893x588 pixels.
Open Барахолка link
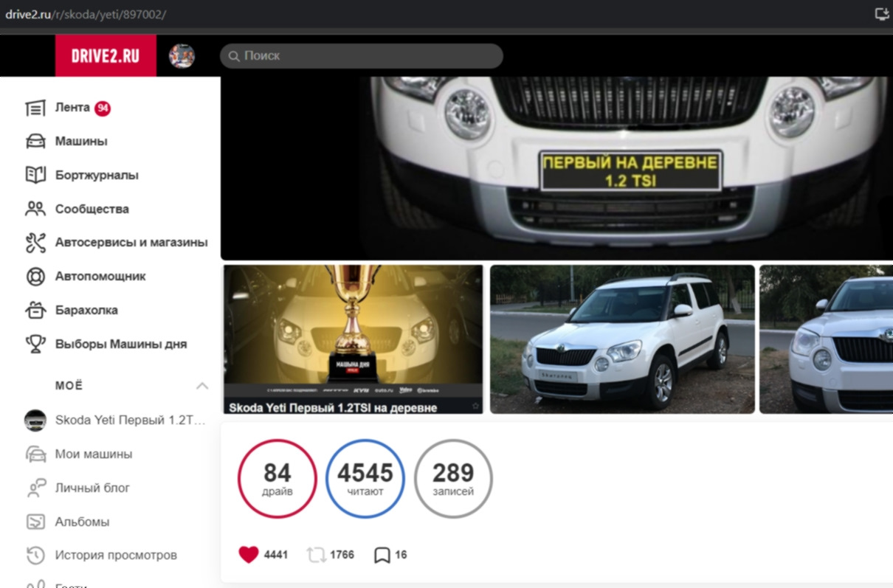[86, 311]
